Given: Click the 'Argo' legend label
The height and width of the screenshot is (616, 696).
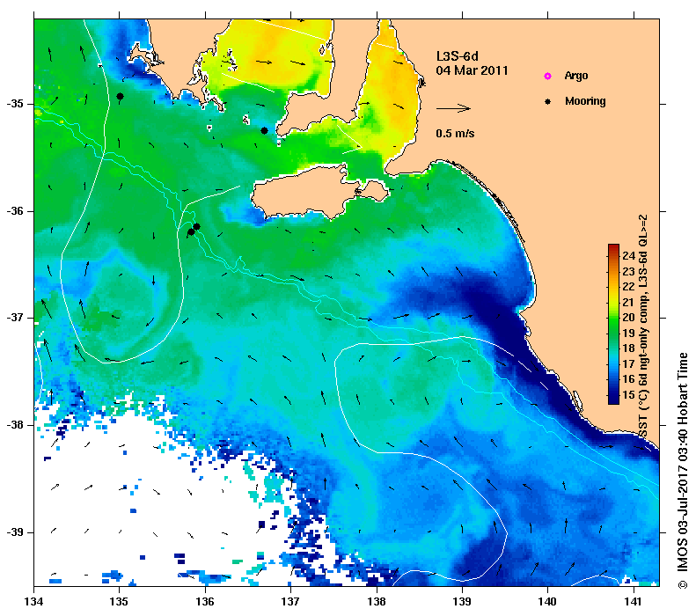Looking at the screenshot, I should [576, 76].
